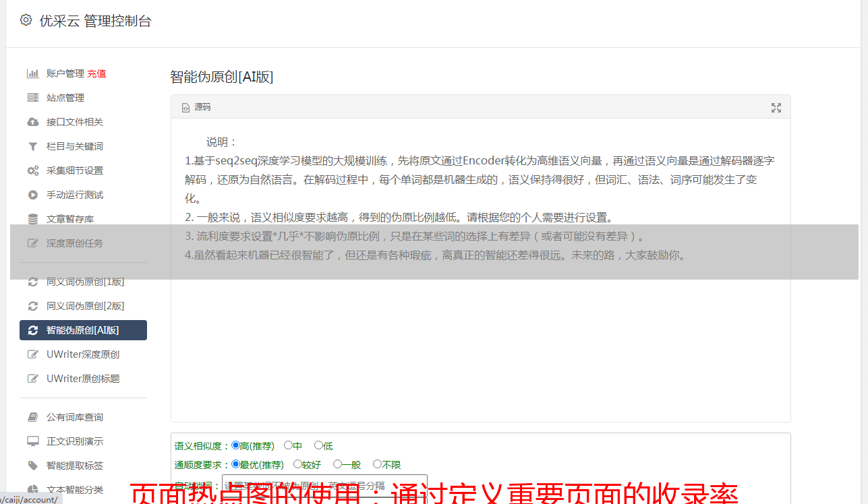The width and height of the screenshot is (868, 504).
Task: Click the gears icon for 采集细节设置
Action: click(x=32, y=170)
